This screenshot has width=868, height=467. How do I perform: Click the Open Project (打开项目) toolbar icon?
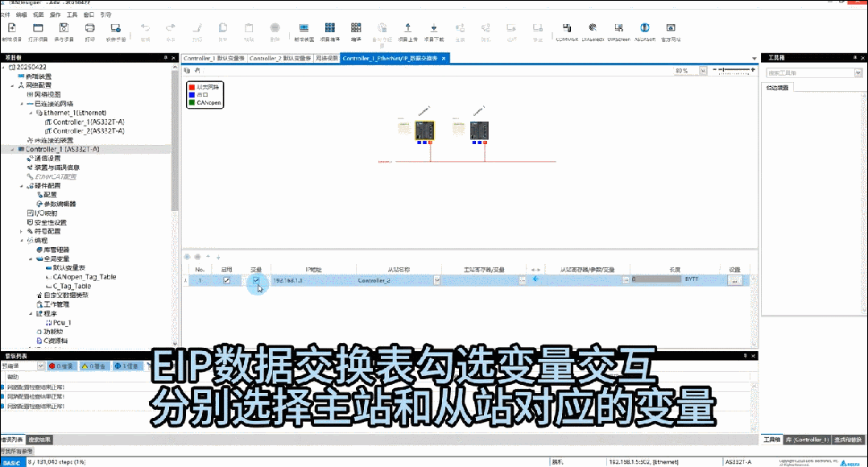[x=38, y=28]
